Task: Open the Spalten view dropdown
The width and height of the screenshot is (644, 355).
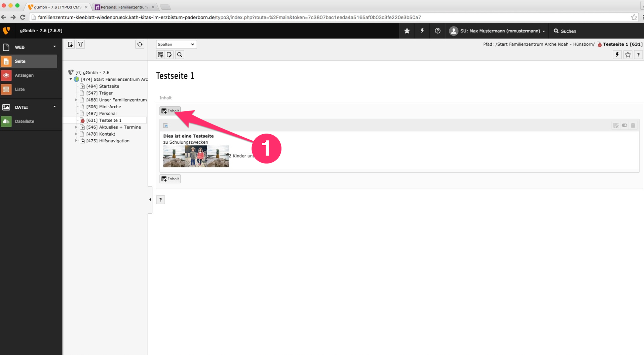Action: point(176,44)
